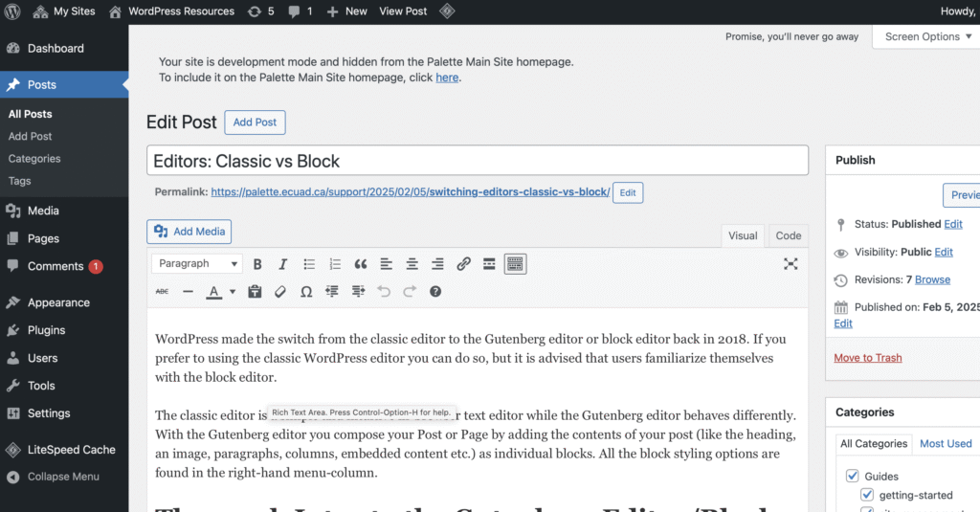Insert Read More tag
Image resolution: width=980 pixels, height=512 pixels.
[x=489, y=264]
